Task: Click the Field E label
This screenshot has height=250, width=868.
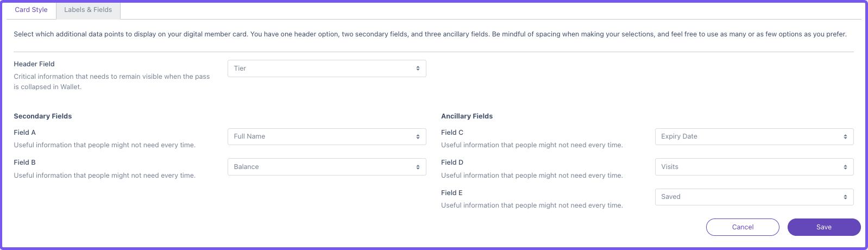Action: click(x=452, y=193)
